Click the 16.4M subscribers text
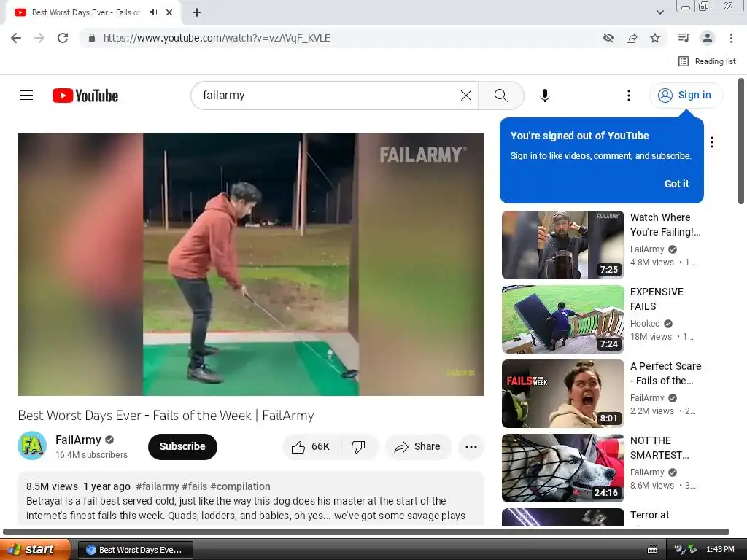747x560 pixels. (x=91, y=455)
